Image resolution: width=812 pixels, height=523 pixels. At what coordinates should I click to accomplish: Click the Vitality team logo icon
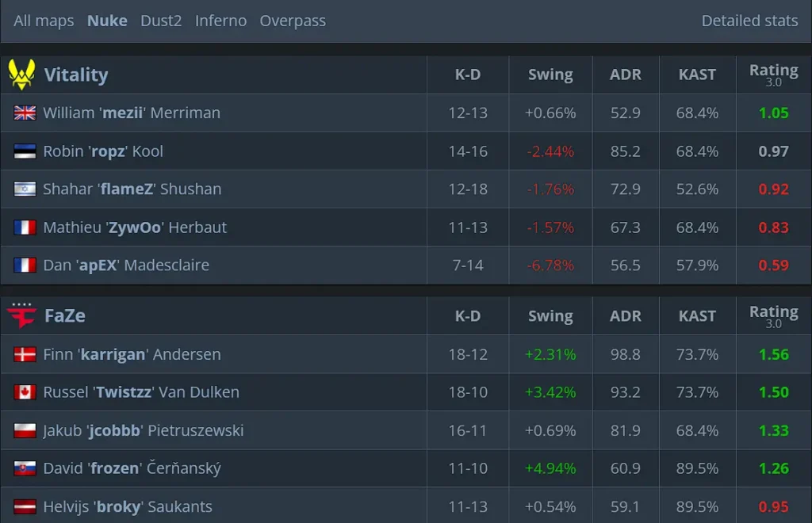(21, 74)
